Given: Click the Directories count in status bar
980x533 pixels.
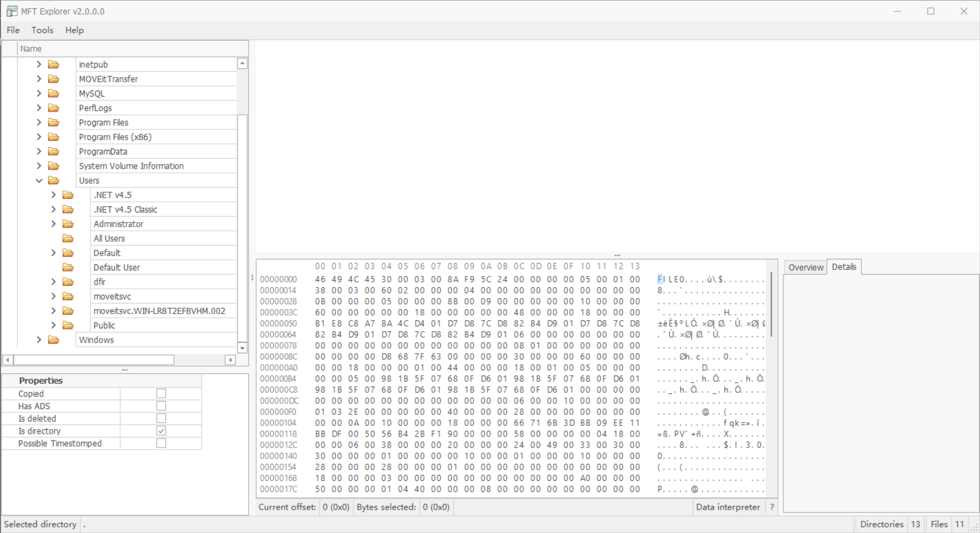Looking at the screenshot, I should (916, 524).
